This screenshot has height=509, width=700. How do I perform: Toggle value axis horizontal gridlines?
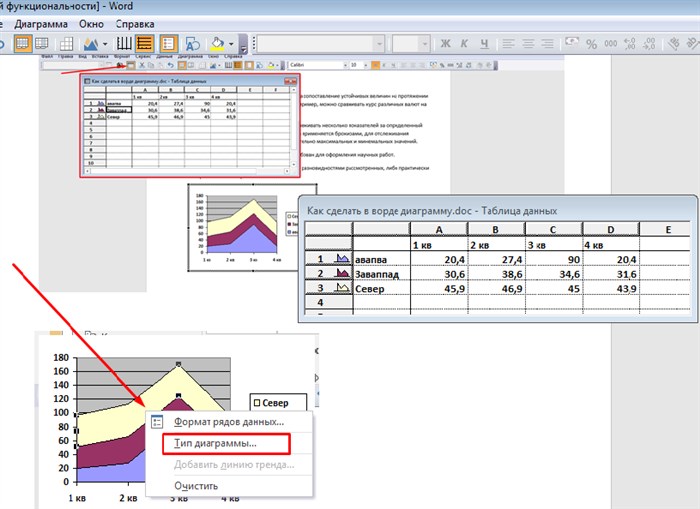click(x=145, y=44)
